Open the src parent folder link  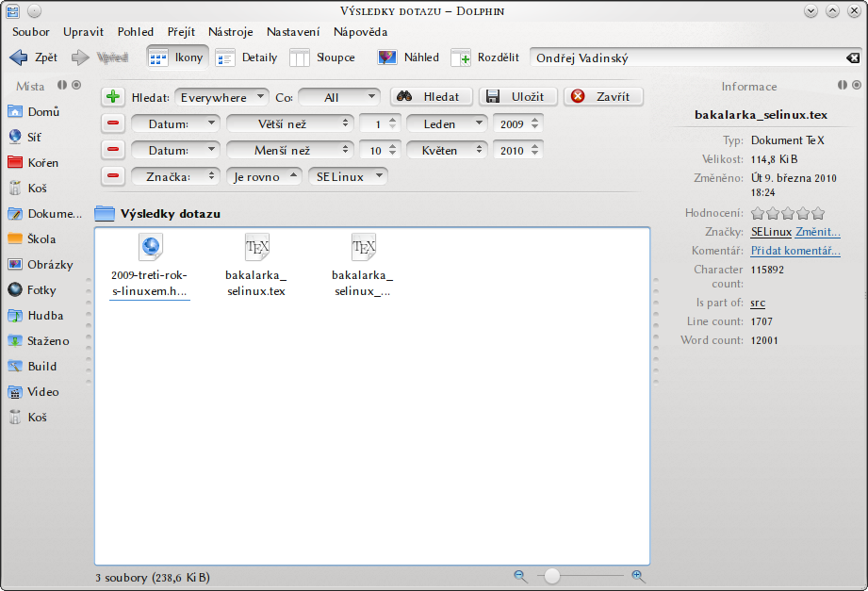coord(758,303)
